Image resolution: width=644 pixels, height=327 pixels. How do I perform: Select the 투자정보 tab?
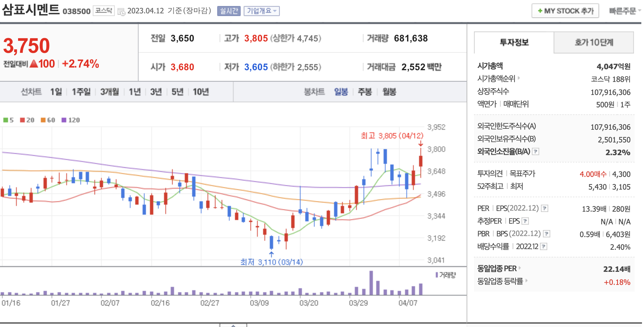514,42
